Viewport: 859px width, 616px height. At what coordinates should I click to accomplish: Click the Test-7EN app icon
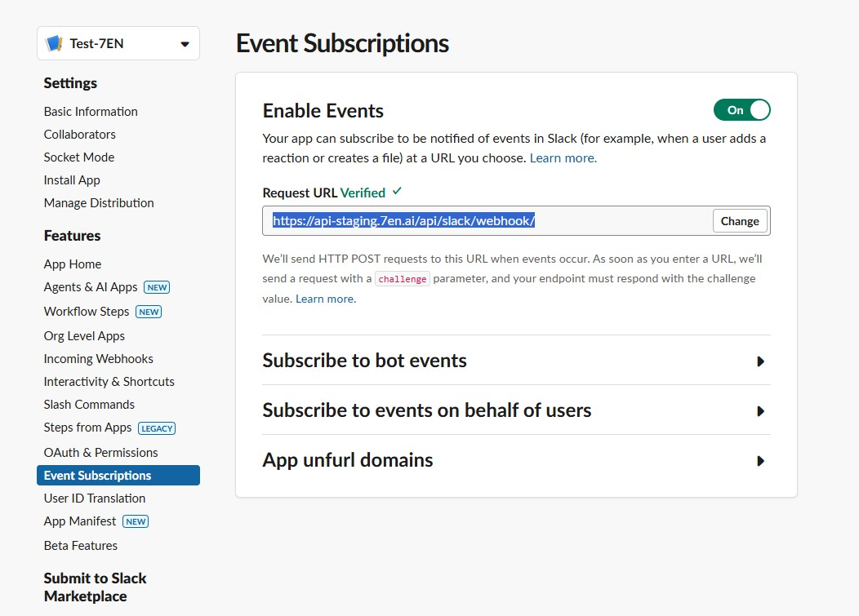coord(54,43)
